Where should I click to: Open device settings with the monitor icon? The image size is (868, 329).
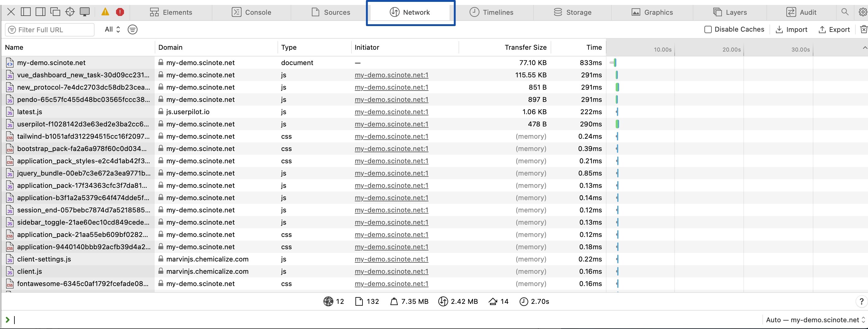(x=85, y=12)
